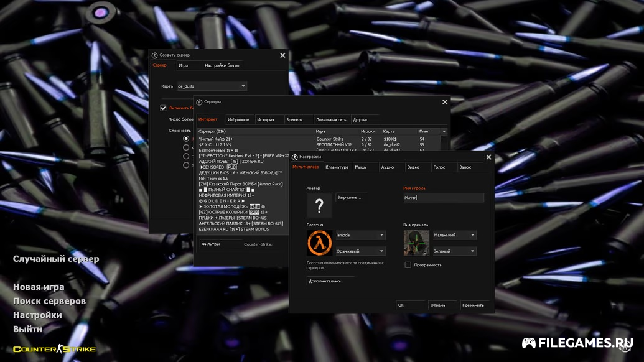Select server АДСКИЙ ПОБЕГ [JB] | ZONE46.RU
644x362 pixels.
click(243, 162)
